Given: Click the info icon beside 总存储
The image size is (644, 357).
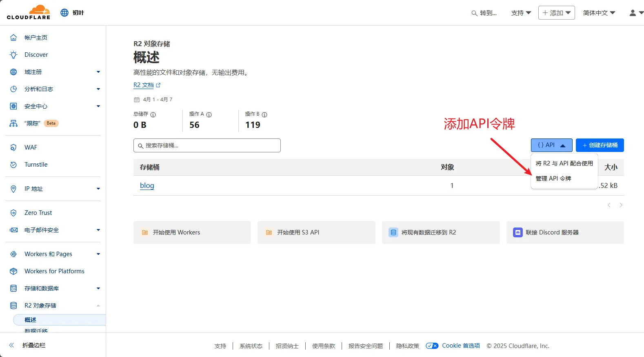Looking at the screenshot, I should (x=153, y=115).
